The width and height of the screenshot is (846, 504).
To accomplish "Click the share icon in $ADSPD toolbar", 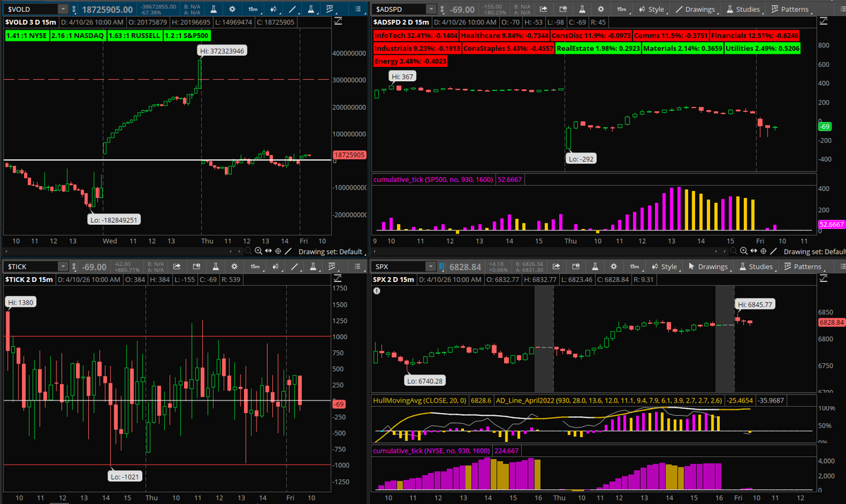I will pos(544,9).
